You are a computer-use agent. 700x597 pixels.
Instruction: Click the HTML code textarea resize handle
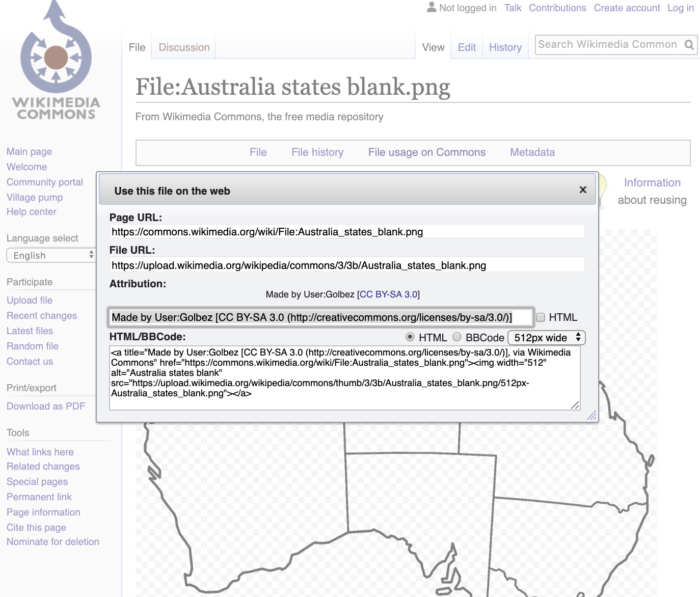pyautogui.click(x=575, y=405)
